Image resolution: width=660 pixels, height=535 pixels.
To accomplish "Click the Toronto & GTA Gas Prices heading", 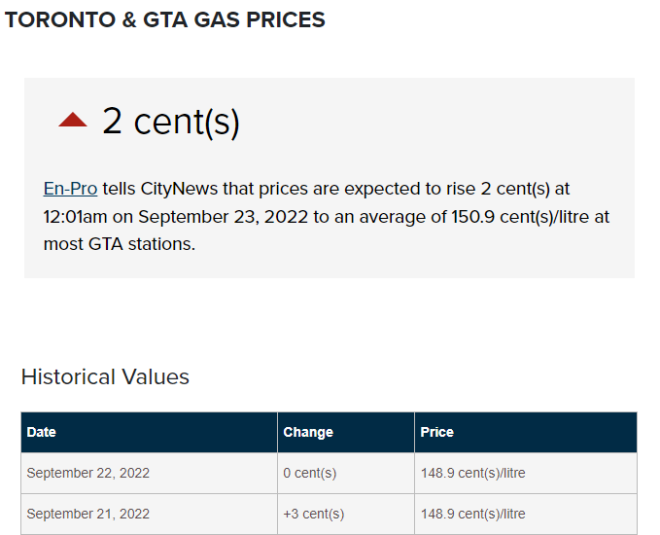I will [165, 20].
